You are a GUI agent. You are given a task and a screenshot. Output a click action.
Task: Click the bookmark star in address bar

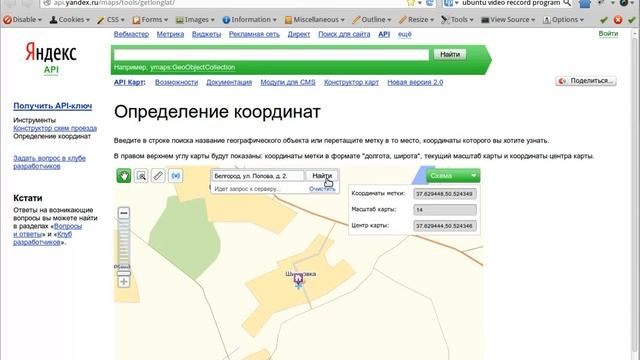[x=411, y=3]
